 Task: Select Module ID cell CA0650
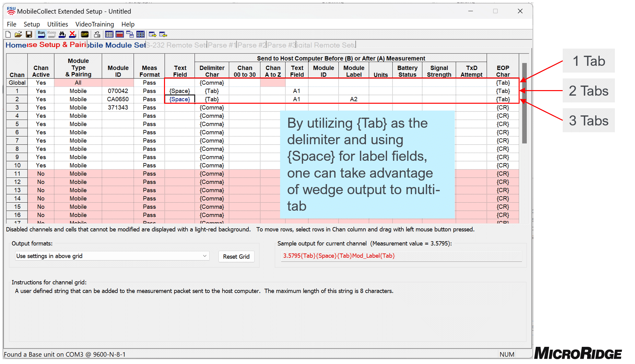[118, 99]
